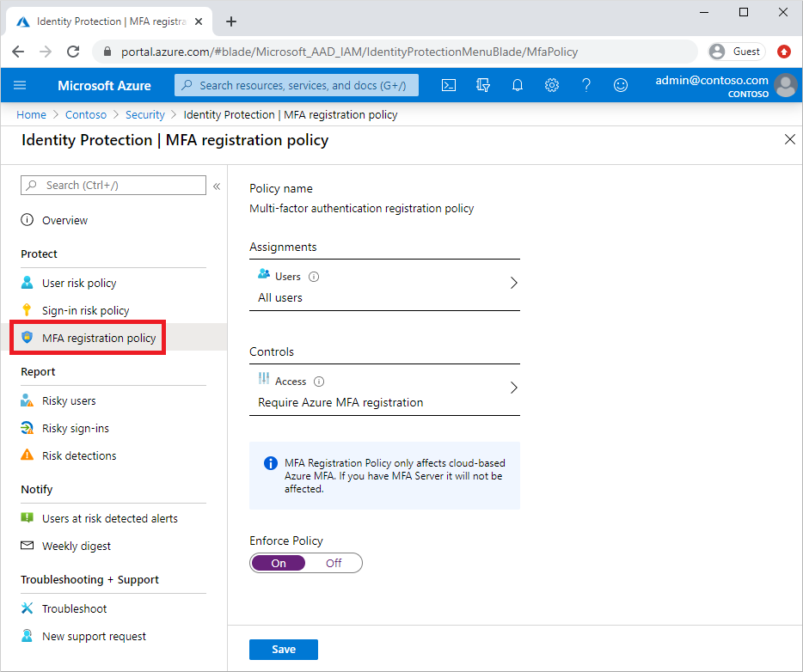Click the info icon next to Access
The width and height of the screenshot is (803, 672).
click(x=319, y=382)
